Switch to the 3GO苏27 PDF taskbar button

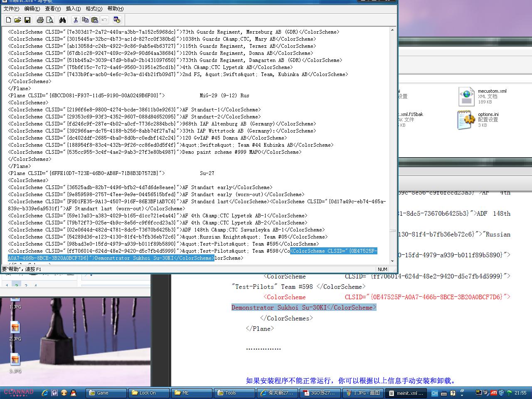[320, 393]
